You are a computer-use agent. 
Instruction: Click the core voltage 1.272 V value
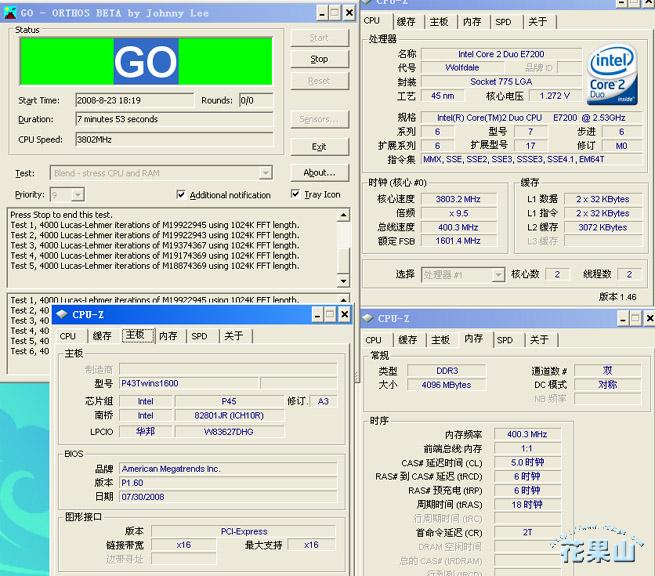tap(554, 96)
